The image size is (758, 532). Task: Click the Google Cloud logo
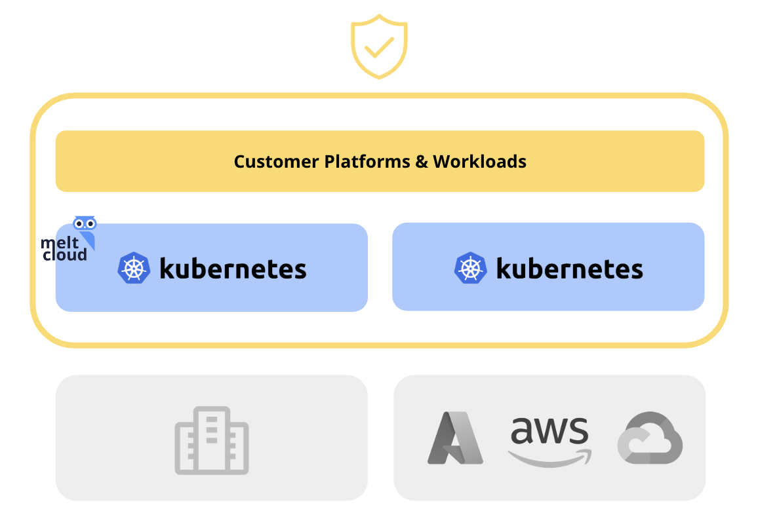[x=650, y=438]
